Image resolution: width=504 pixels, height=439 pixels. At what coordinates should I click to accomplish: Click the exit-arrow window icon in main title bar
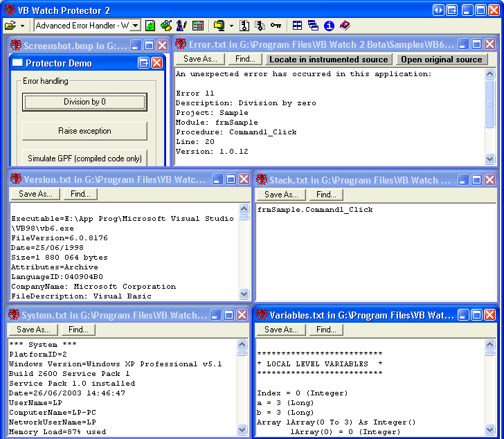pyautogui.click(x=452, y=10)
